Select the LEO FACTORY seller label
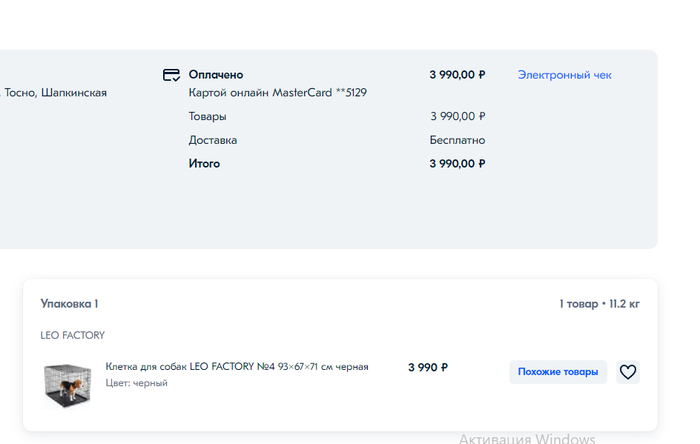 (72, 335)
